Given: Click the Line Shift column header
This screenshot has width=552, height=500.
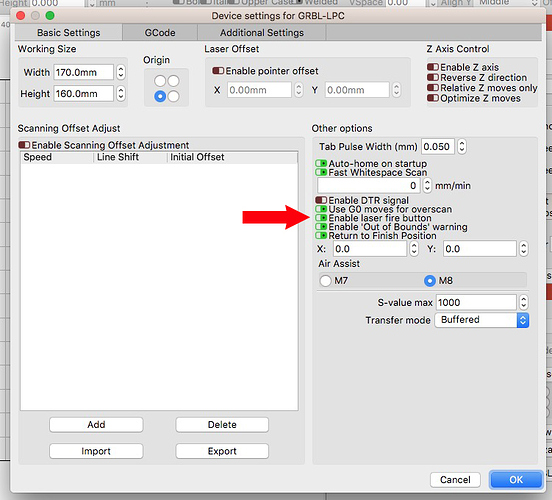Looking at the screenshot, I should pyautogui.click(x=130, y=157).
